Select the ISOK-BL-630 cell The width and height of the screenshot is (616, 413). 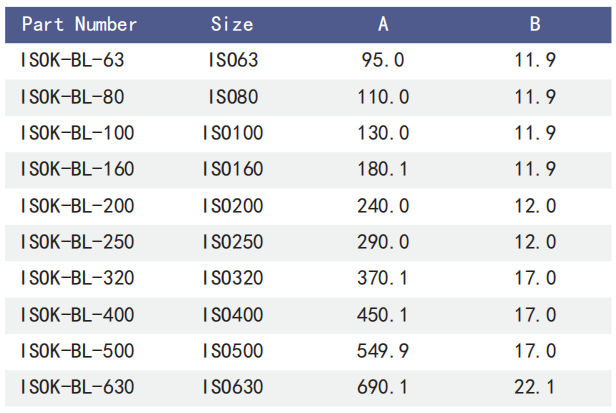pyautogui.click(x=77, y=387)
